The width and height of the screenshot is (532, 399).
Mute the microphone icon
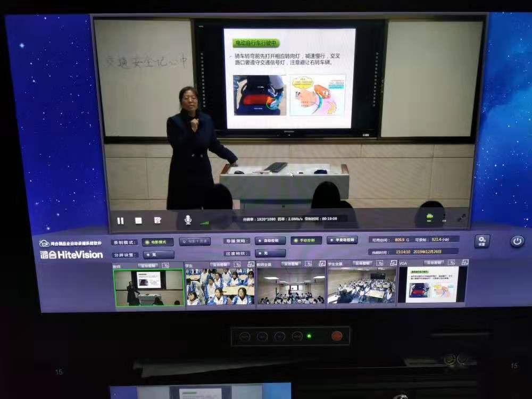pyautogui.click(x=188, y=220)
